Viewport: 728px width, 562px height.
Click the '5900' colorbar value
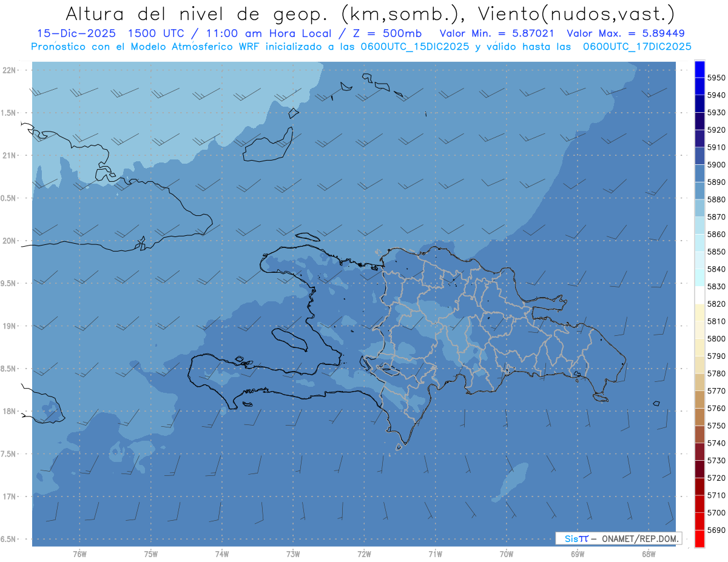pos(716,165)
